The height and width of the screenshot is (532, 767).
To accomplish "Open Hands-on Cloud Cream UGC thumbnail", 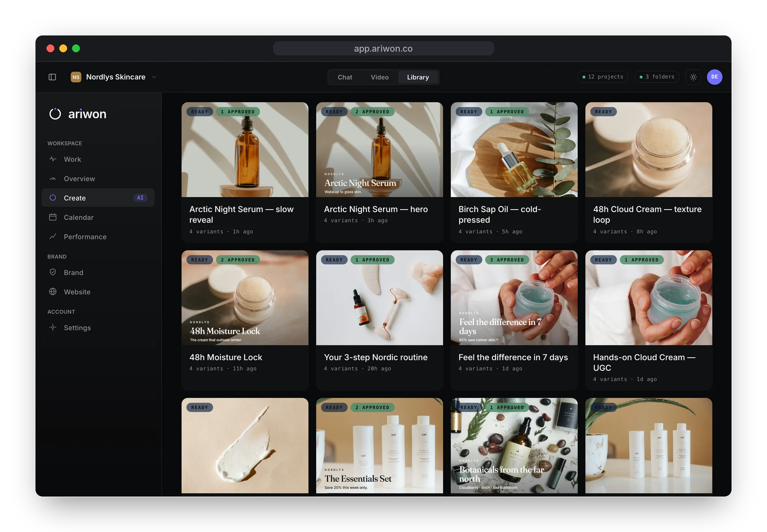I will (x=649, y=298).
